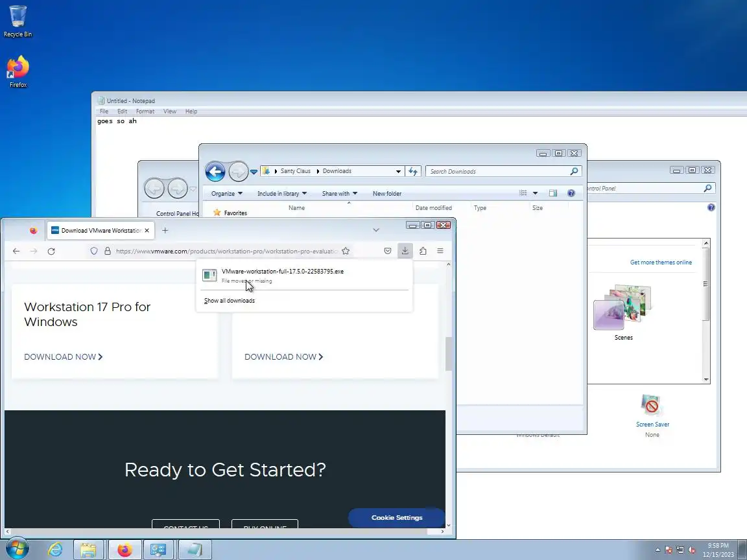
Task: Click DOWNLOAD NOW under Workstation 17 Pro for Windows
Action: click(64, 356)
